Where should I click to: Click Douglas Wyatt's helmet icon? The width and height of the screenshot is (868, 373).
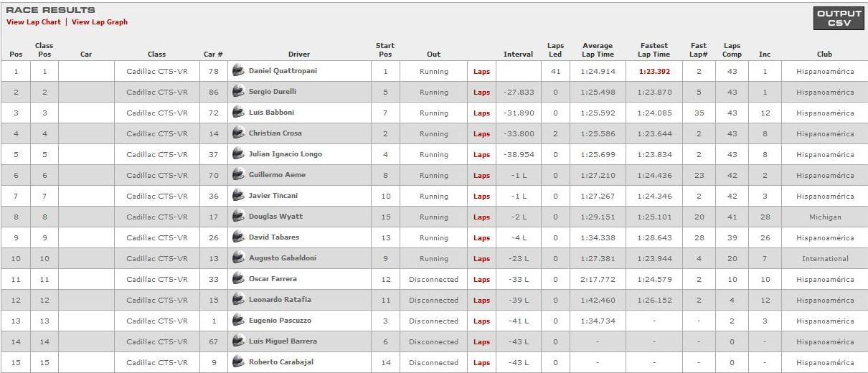coord(239,217)
